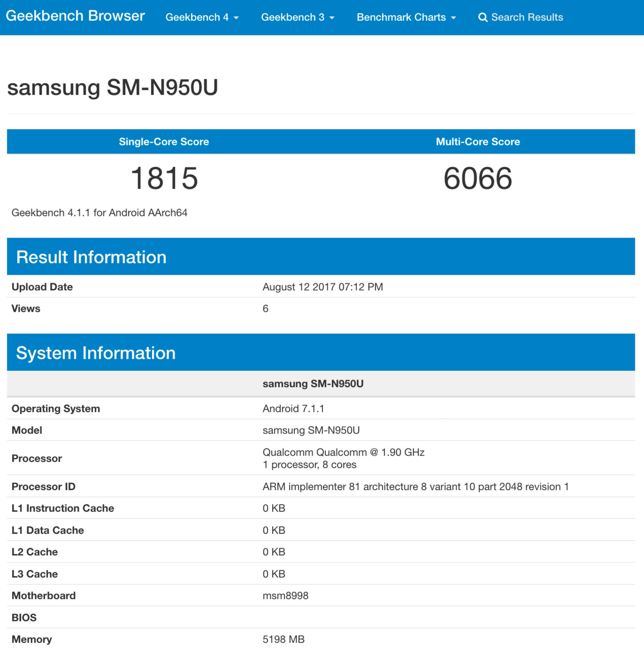Viewport: 644px width, 656px height.
Task: Open the Benchmark Charts dropdown
Action: point(406,17)
